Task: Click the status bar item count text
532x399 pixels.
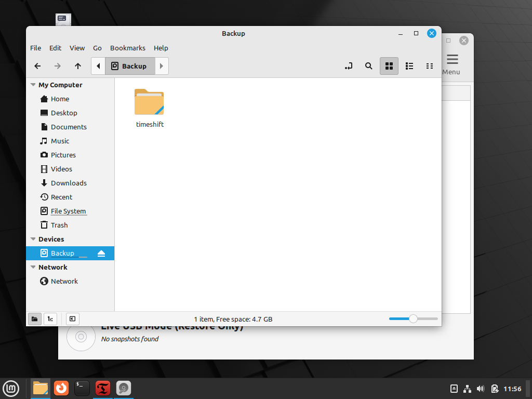Action: tap(233, 320)
